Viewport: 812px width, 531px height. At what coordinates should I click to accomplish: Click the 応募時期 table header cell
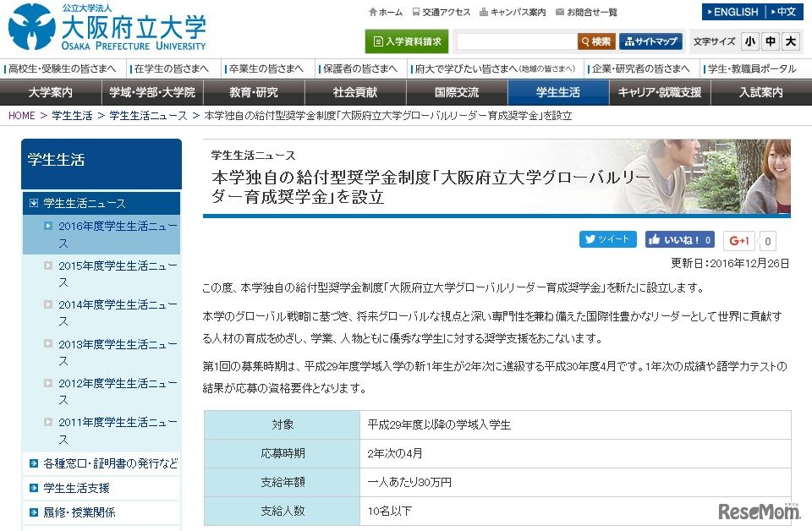click(x=283, y=453)
